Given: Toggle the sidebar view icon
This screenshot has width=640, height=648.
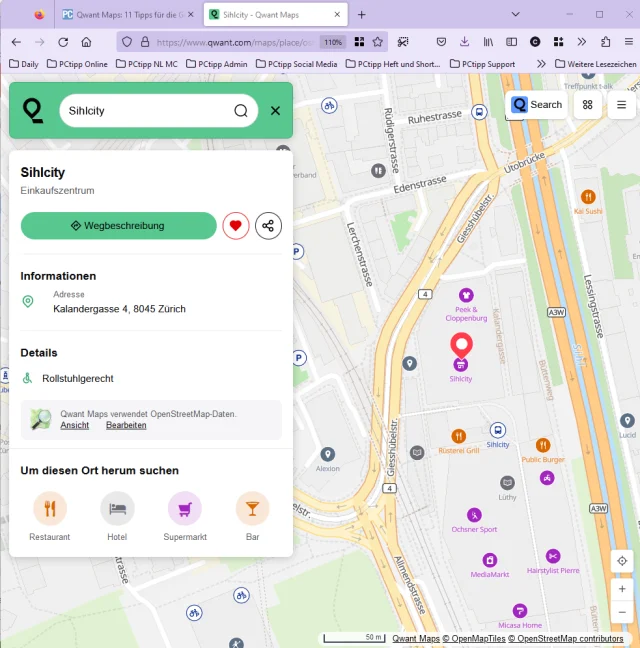Looking at the screenshot, I should pos(512,42).
